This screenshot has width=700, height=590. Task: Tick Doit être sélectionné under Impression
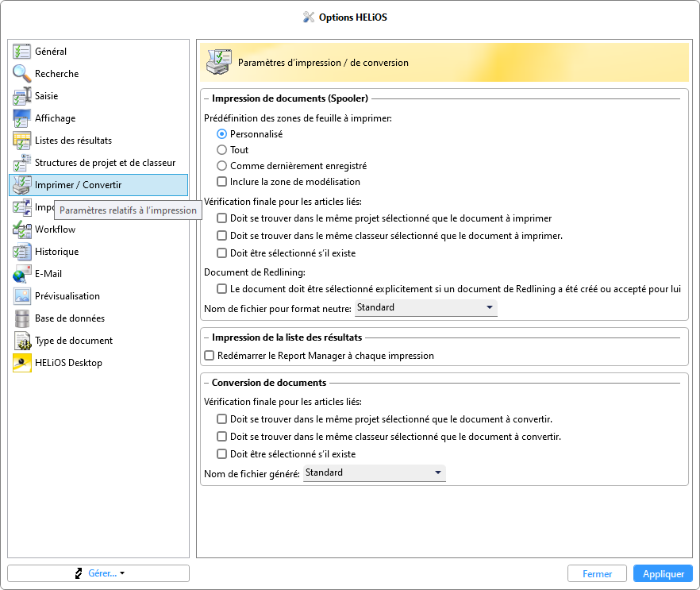pos(222,253)
